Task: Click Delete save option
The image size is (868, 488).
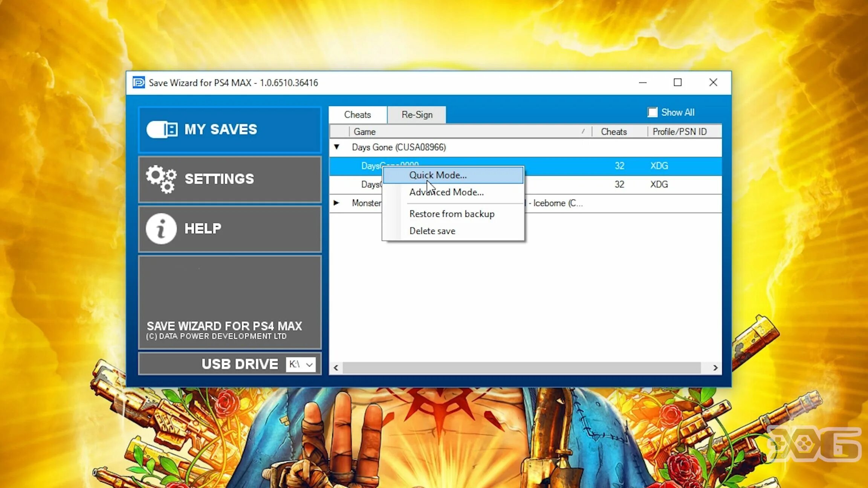Action: click(432, 230)
